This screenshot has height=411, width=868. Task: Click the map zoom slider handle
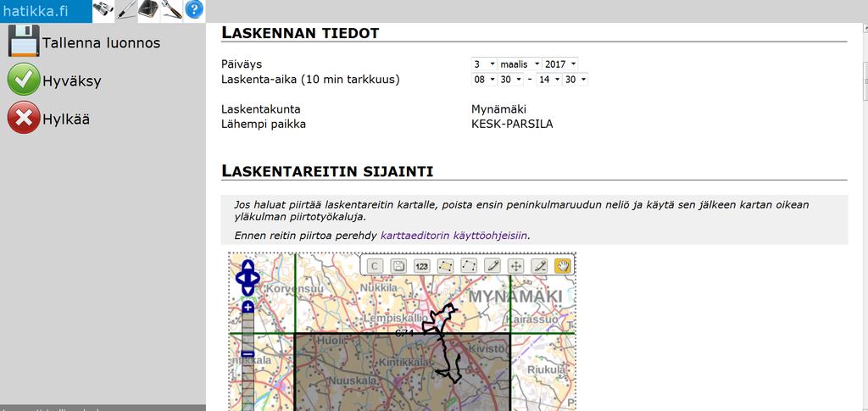[x=248, y=353]
